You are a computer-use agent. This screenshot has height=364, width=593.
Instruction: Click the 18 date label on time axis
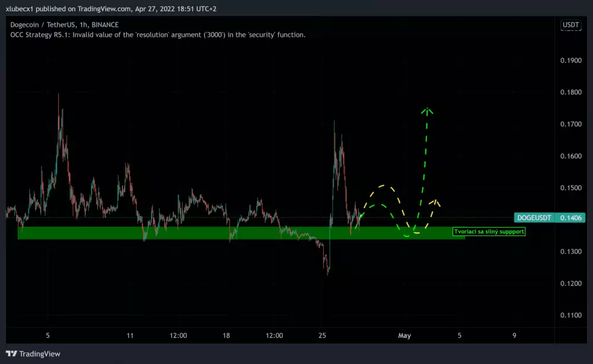[x=225, y=336]
